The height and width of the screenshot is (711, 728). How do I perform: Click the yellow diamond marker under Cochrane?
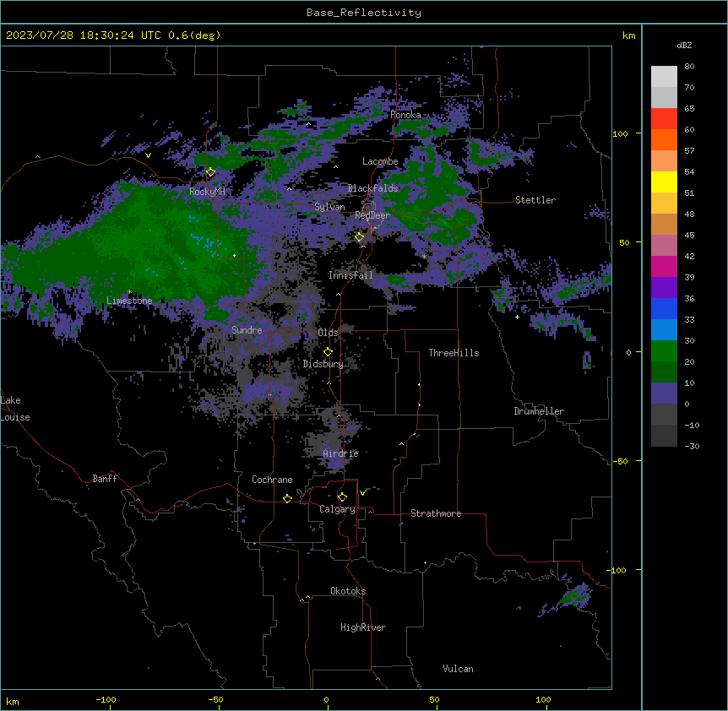tap(287, 498)
